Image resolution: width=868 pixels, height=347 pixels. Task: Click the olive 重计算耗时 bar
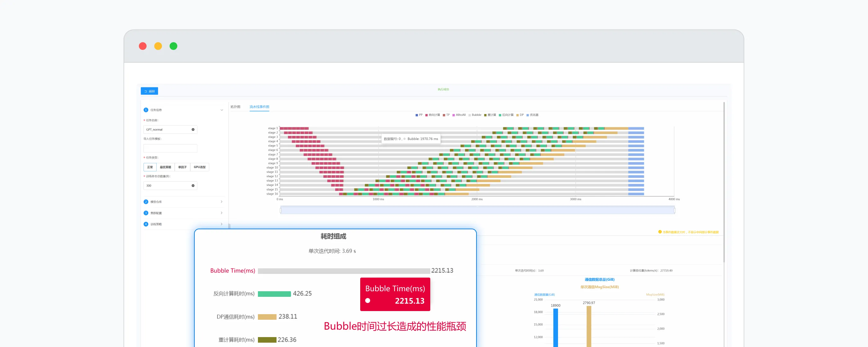(267, 340)
